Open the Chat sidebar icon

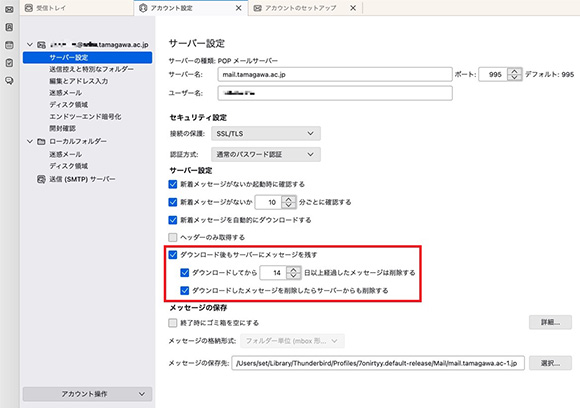pyautogui.click(x=9, y=81)
